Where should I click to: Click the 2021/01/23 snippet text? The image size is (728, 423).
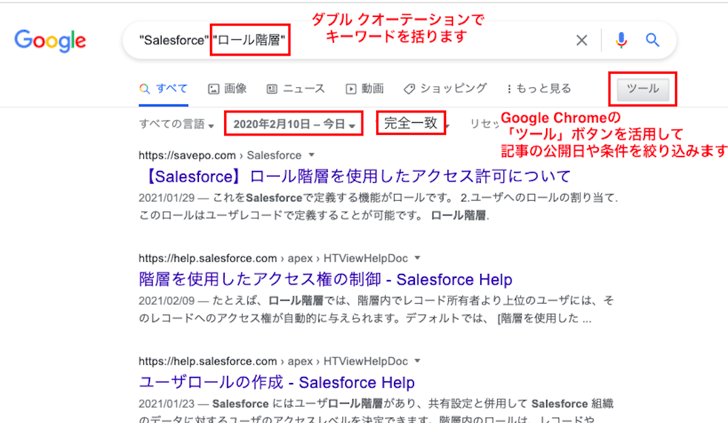pos(376,411)
